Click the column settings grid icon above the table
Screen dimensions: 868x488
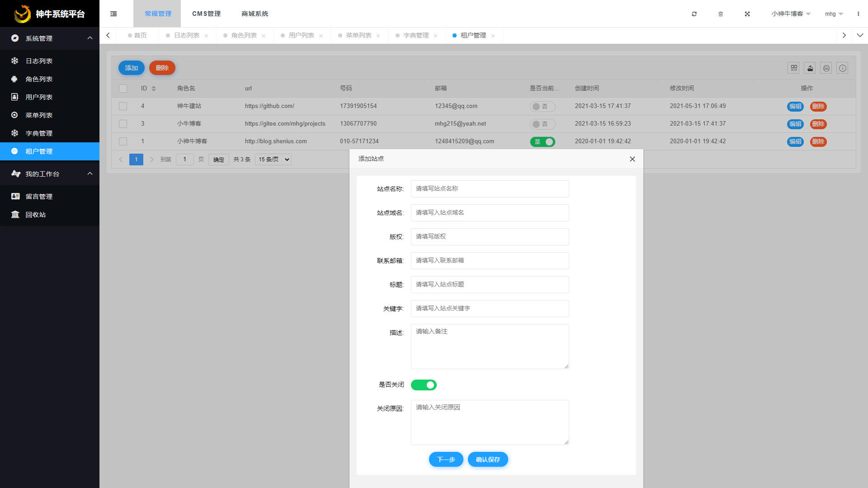(793, 68)
